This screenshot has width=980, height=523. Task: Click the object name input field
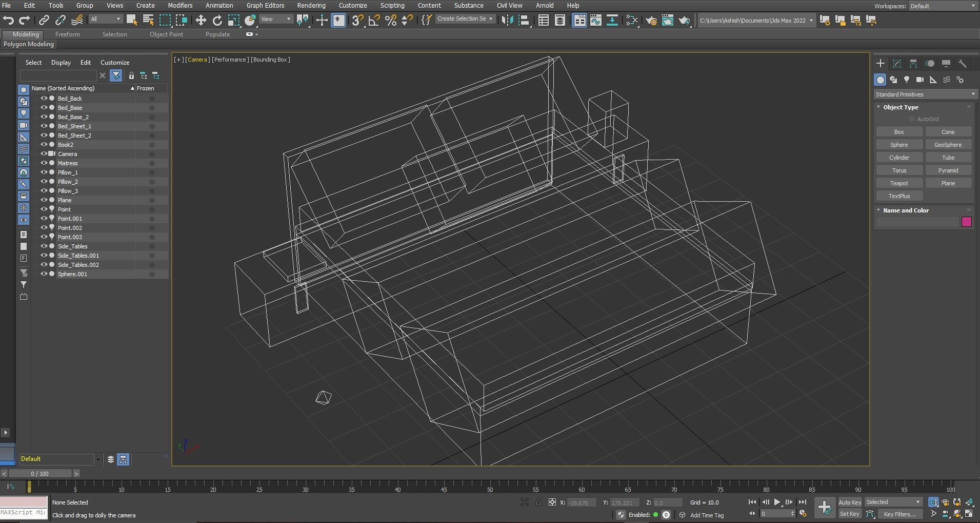(x=917, y=222)
